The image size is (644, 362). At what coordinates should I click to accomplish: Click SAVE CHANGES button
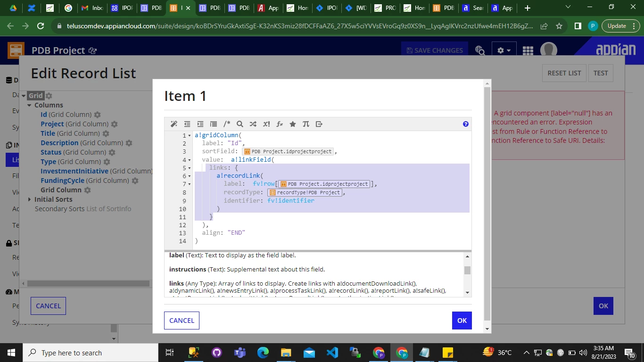[x=434, y=50]
